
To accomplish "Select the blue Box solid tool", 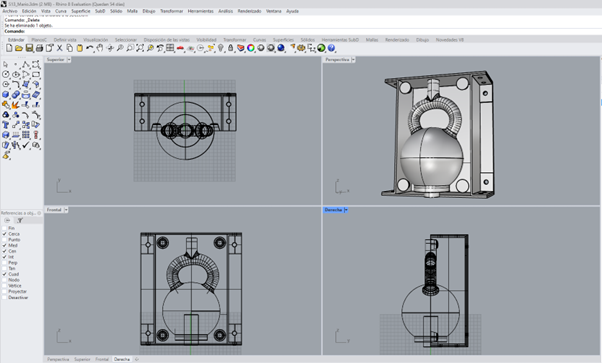I will coord(6,94).
